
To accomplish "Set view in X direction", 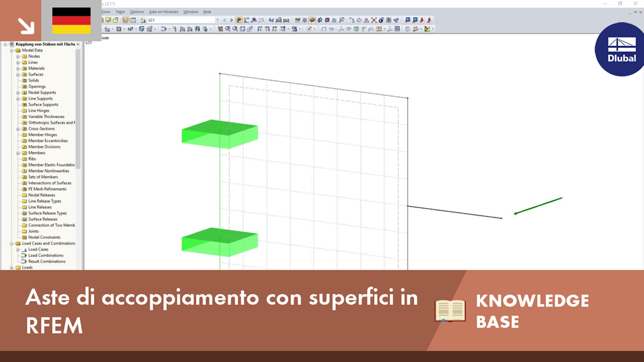I will tap(260, 29).
